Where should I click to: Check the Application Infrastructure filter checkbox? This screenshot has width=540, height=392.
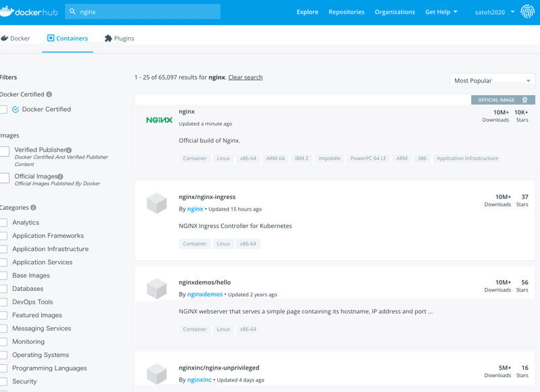3,249
